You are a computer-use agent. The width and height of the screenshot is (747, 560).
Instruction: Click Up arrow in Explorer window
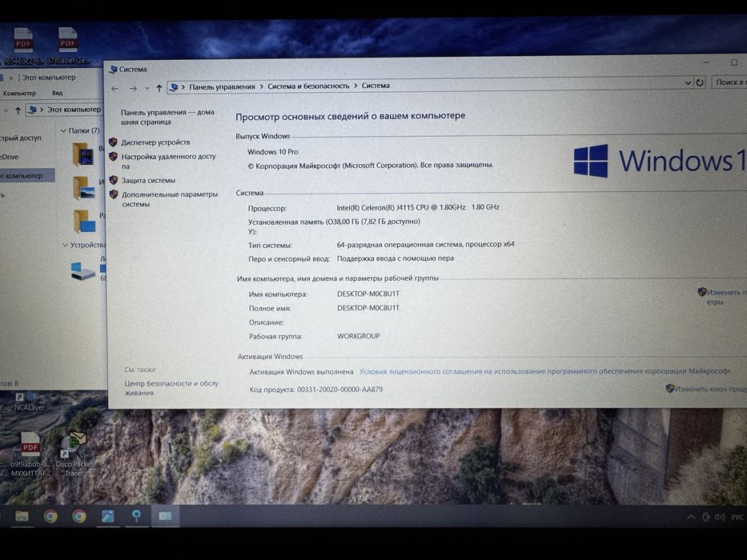point(18,110)
